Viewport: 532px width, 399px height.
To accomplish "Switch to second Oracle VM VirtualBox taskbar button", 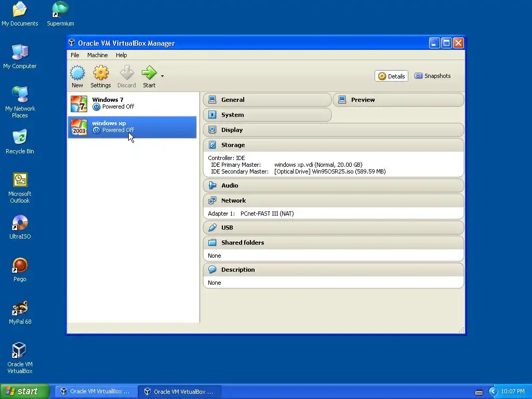I will click(180, 392).
